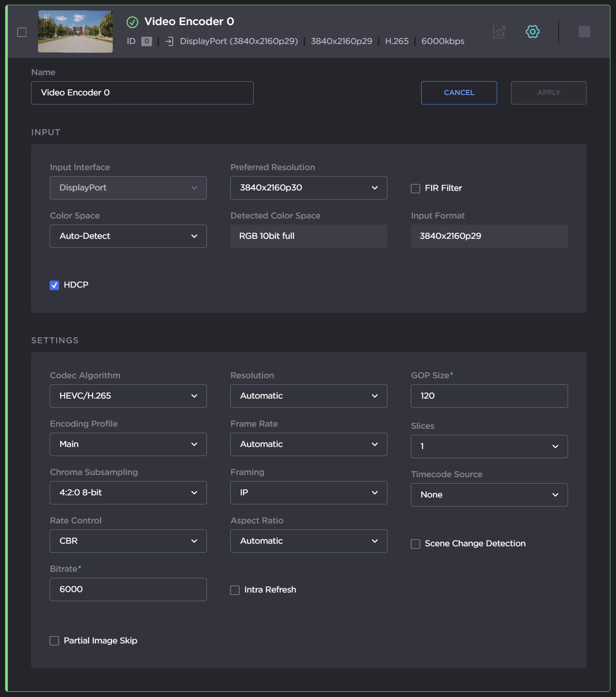Select the encoder row checkbox

[22, 32]
